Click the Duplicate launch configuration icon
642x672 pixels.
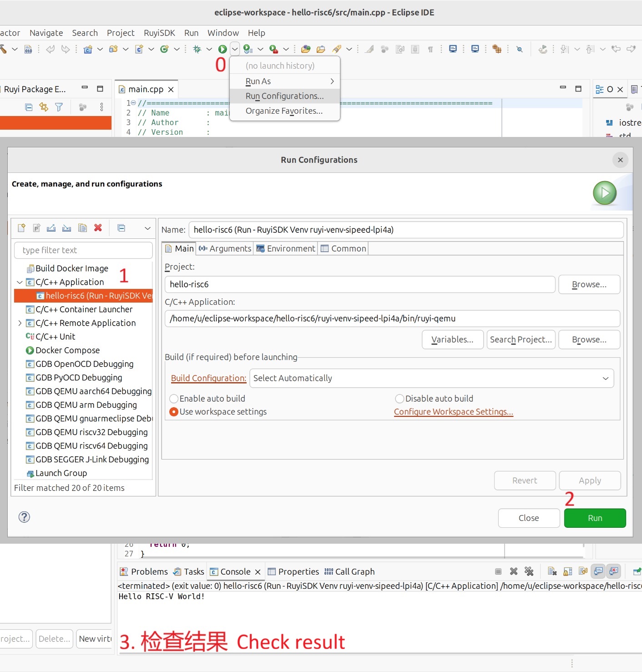click(x=82, y=228)
